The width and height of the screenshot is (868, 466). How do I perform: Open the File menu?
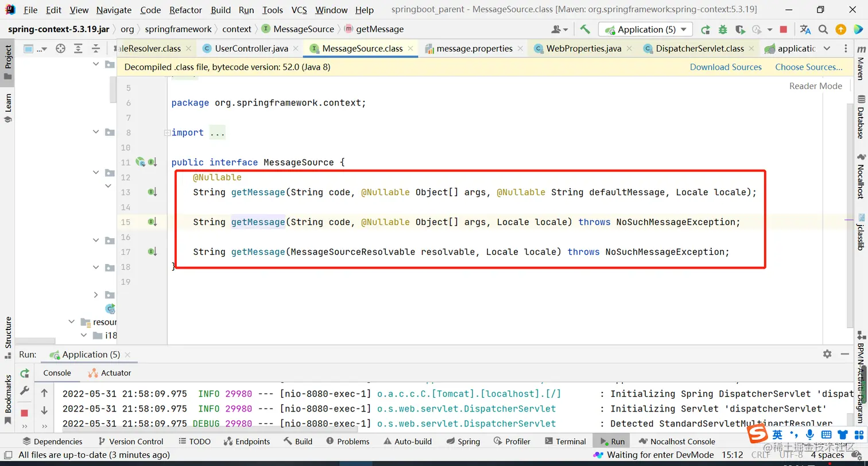click(x=30, y=10)
